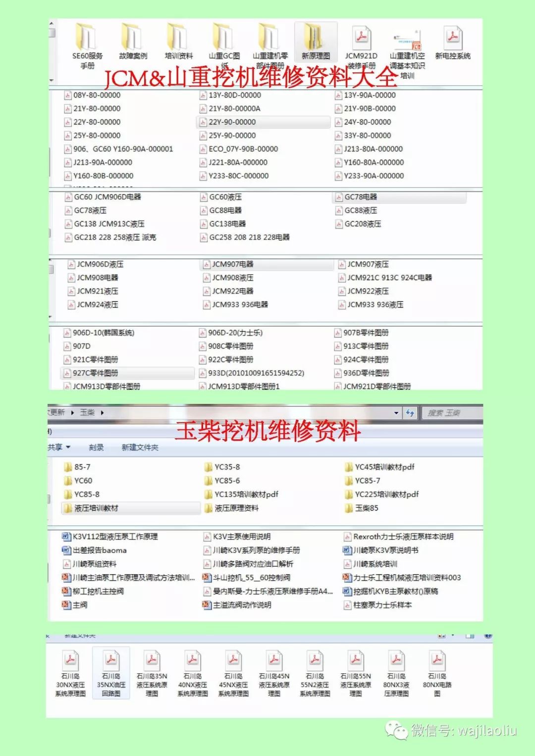535x756 pixels.
Task: Open the navigation history dropdown arrow
Action: coord(395,412)
